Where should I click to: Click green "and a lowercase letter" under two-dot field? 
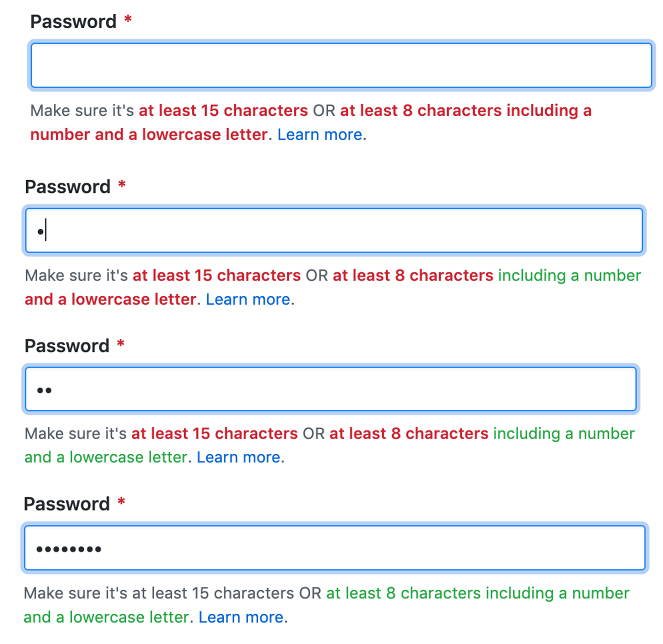click(x=106, y=457)
